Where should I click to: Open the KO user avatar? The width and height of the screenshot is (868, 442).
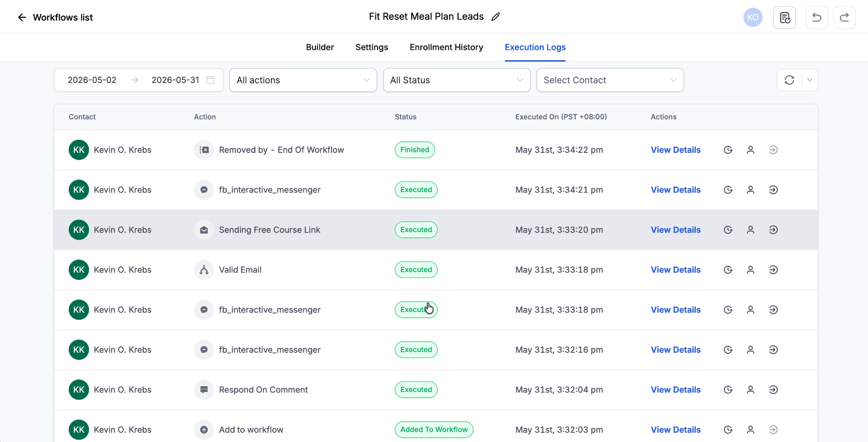pos(752,17)
